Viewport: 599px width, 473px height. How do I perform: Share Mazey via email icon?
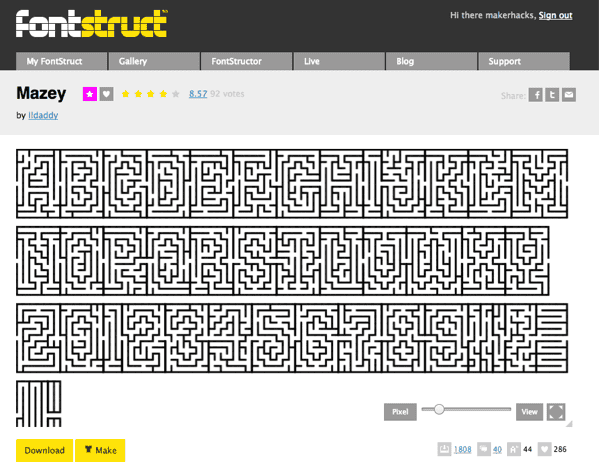tap(569, 95)
